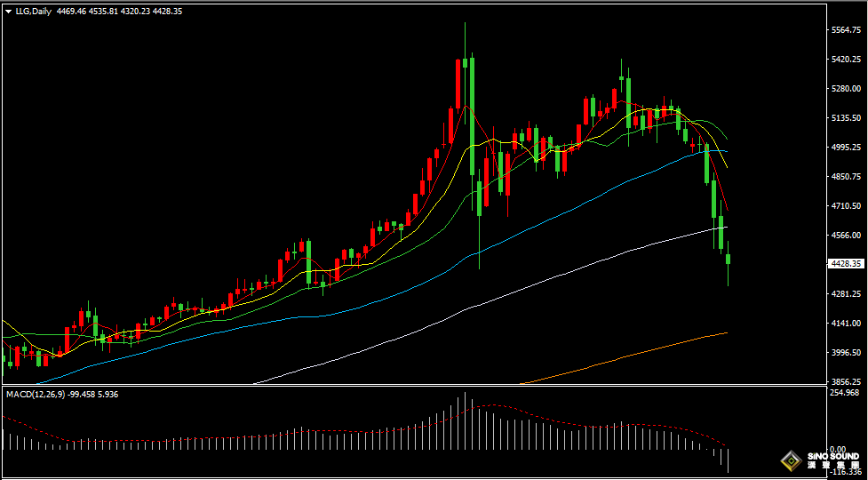Click the current price tag 4428.35
Image resolution: width=868 pixels, height=480 pixels.
tap(846, 264)
